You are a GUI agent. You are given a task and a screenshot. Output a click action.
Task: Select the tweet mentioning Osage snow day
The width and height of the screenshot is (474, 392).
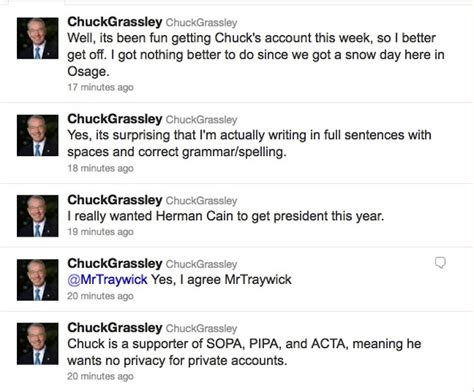point(256,54)
